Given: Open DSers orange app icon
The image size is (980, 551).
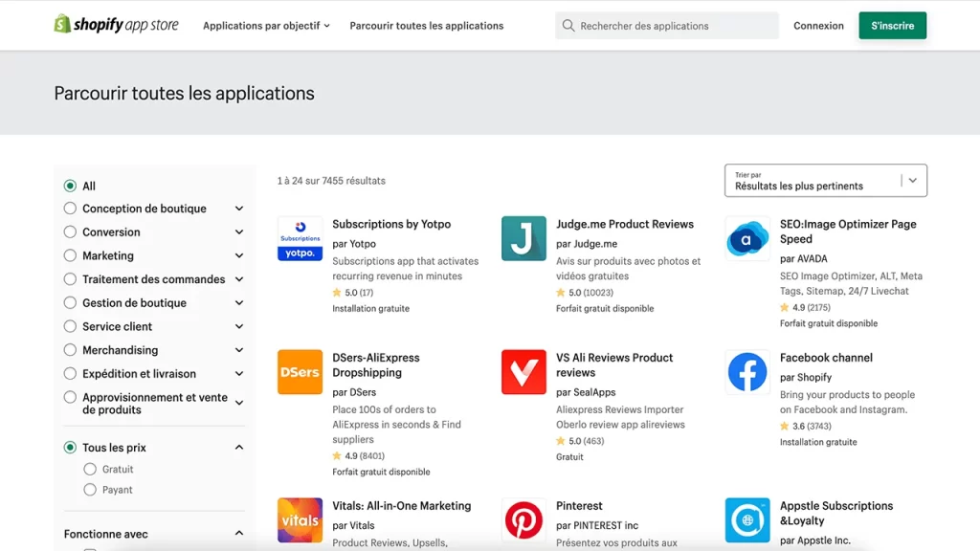Looking at the screenshot, I should tap(300, 372).
